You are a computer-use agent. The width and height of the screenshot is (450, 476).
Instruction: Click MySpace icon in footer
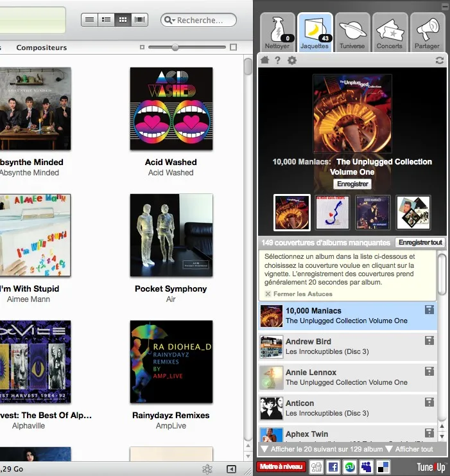pos(367,466)
